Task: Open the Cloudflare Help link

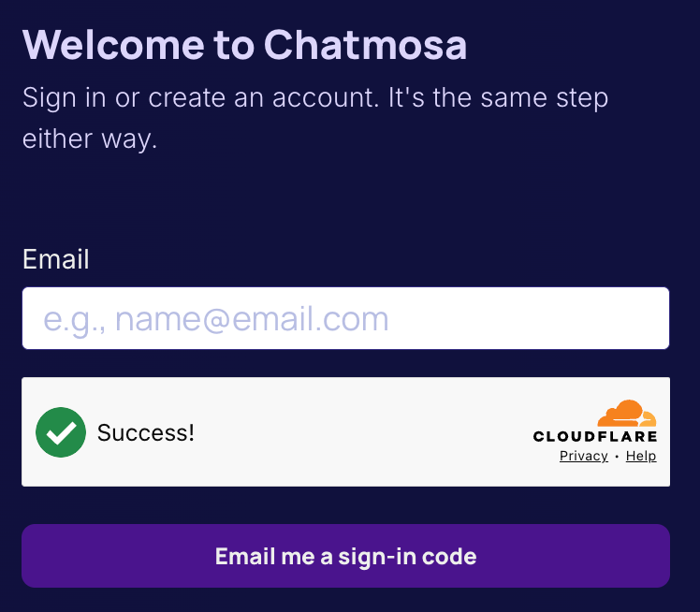Action: point(641,456)
